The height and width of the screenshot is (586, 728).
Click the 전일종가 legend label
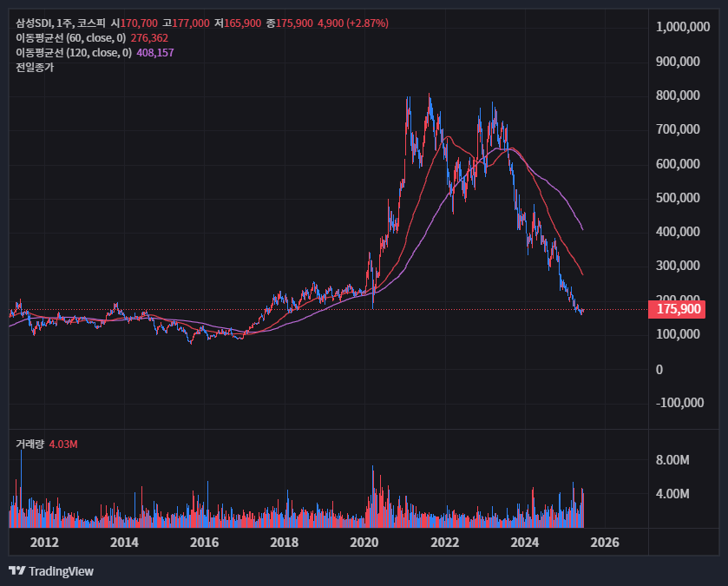pos(35,68)
